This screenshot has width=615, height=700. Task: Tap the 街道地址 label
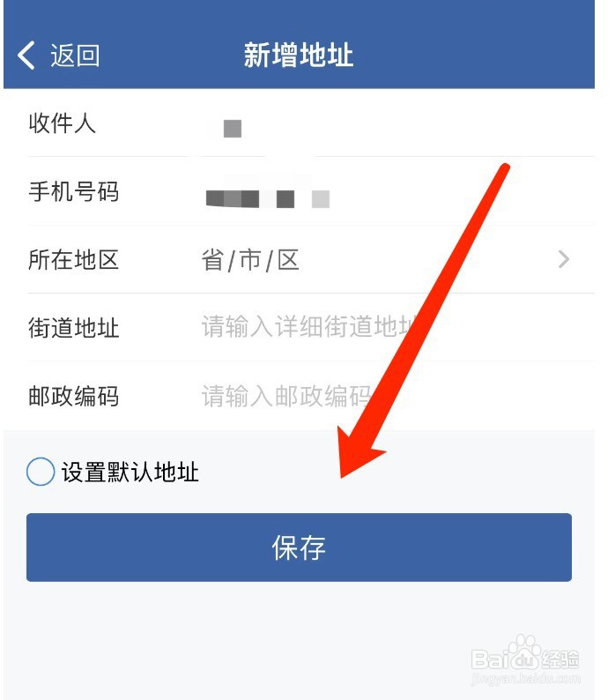(74, 328)
